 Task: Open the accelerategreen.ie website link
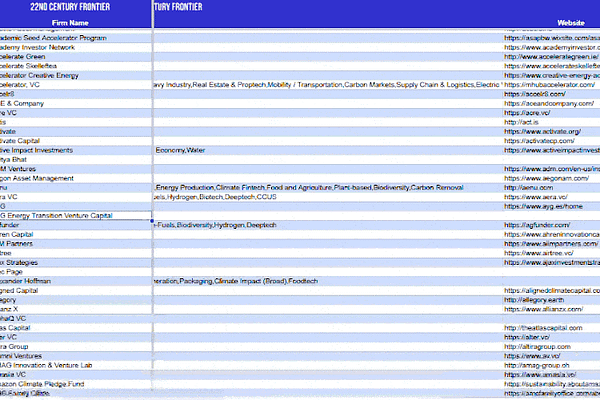tap(551, 57)
